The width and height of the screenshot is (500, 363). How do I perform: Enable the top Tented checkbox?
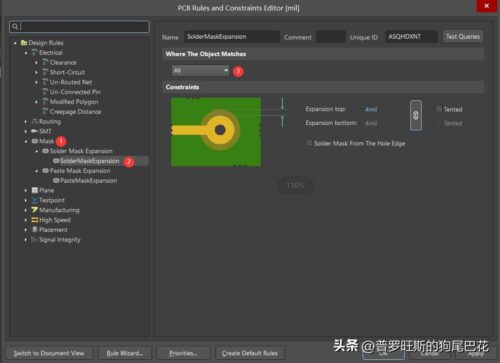(439, 109)
